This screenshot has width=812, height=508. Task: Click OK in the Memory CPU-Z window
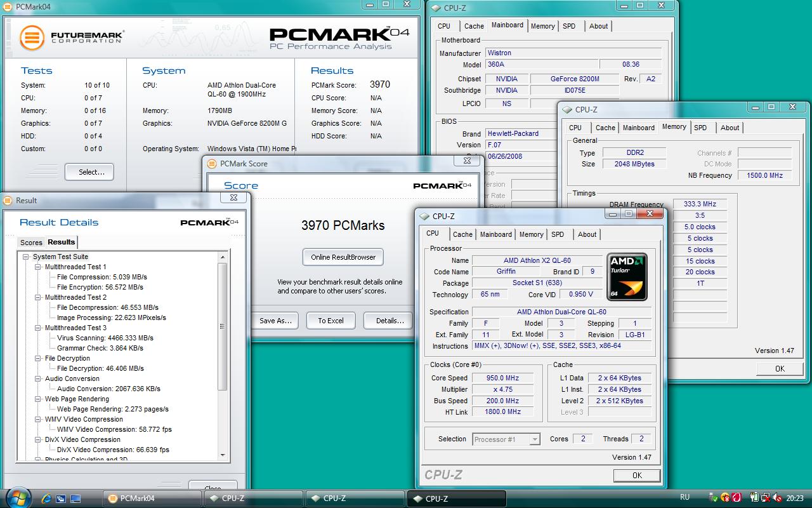pyautogui.click(x=780, y=368)
